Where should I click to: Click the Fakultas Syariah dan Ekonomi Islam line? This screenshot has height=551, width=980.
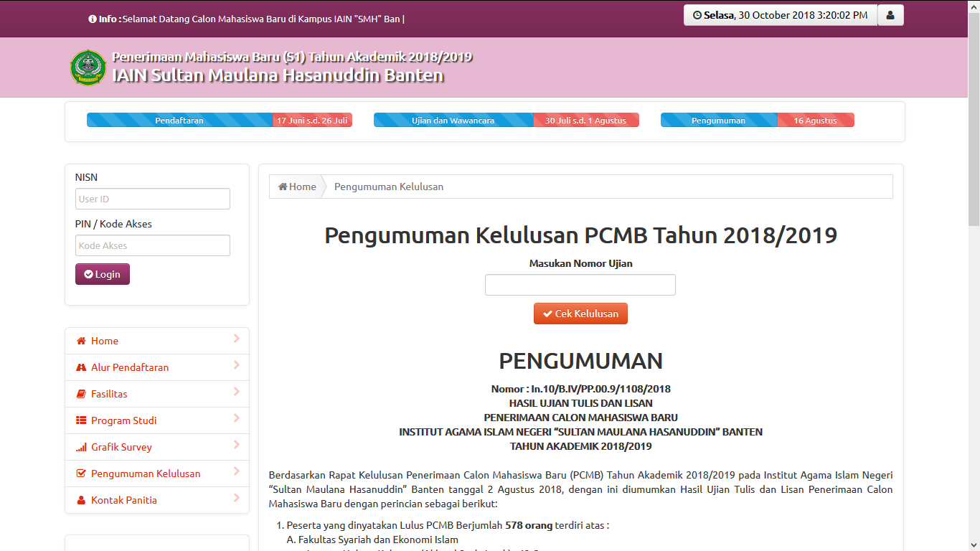tap(372, 540)
